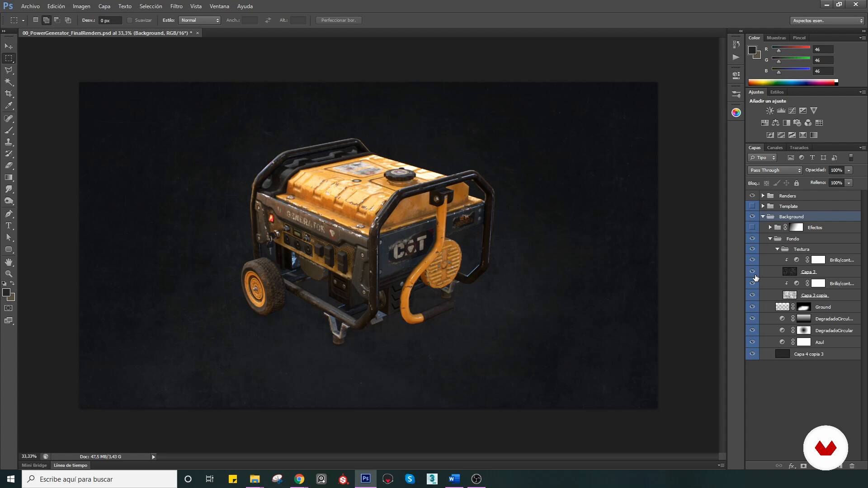Open the Pass Through blend mode dropdown
The image size is (868, 488).
point(775,170)
